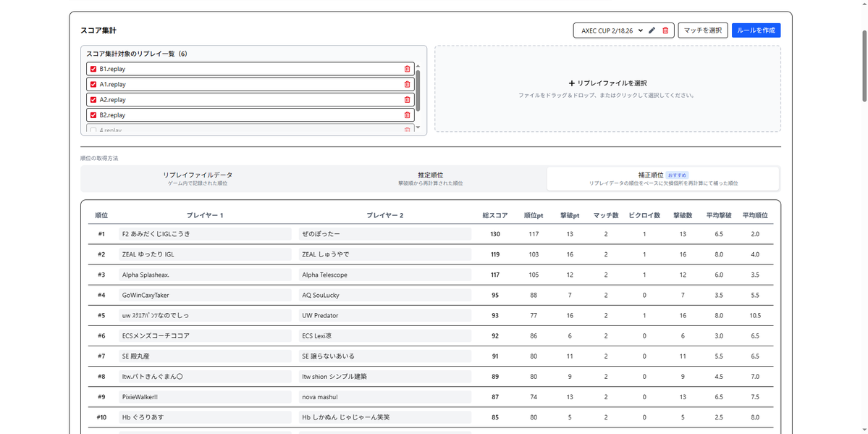868x434 pixels.
Task: Click the 平均撃破 column header
Action: pyautogui.click(x=719, y=215)
